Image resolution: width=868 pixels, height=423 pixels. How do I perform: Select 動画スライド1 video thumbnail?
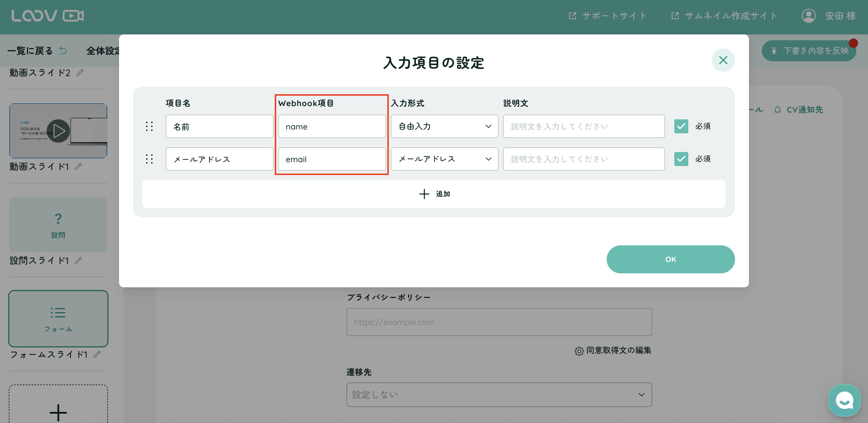tap(58, 131)
